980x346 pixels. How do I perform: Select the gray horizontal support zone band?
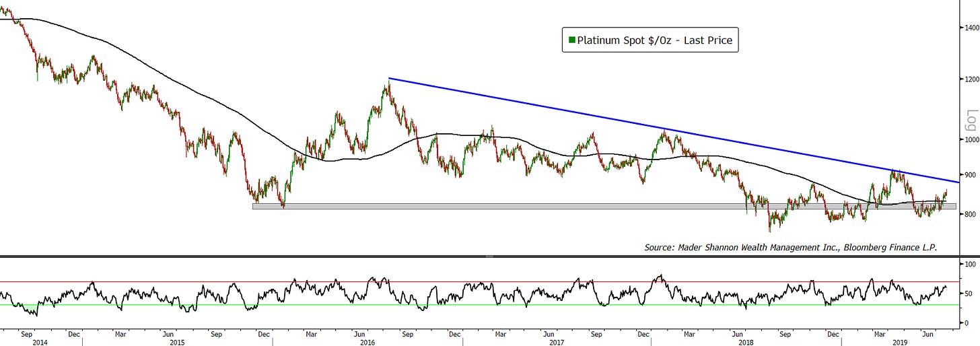point(604,206)
